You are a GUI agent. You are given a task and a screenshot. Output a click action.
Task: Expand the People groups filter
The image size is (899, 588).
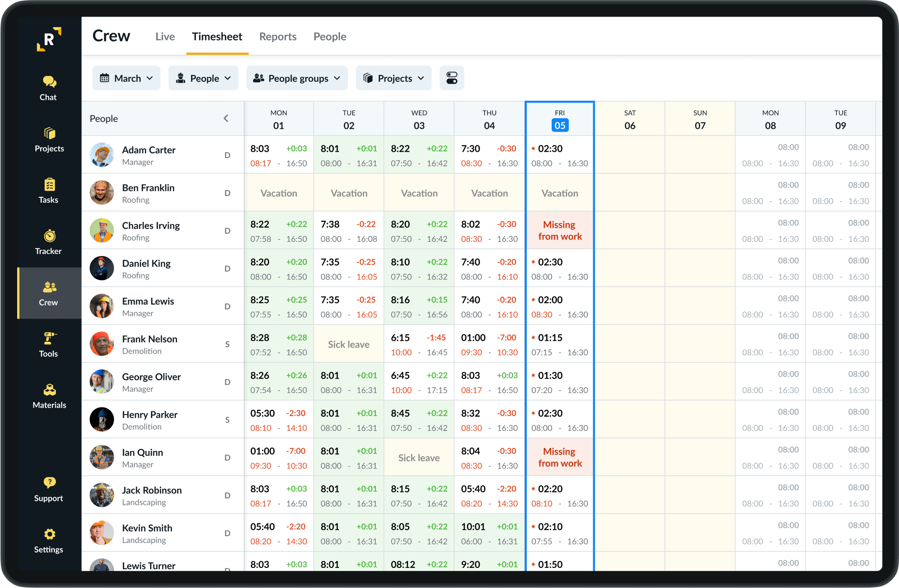296,78
